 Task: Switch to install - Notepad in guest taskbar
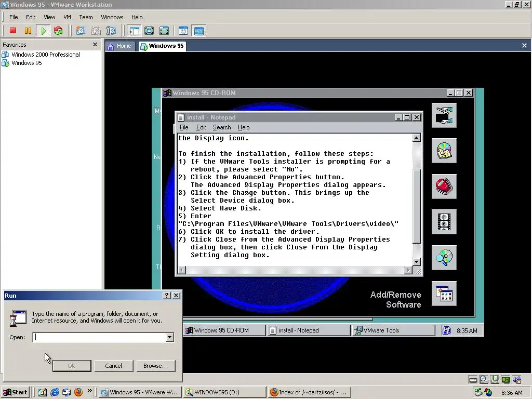[309, 330]
